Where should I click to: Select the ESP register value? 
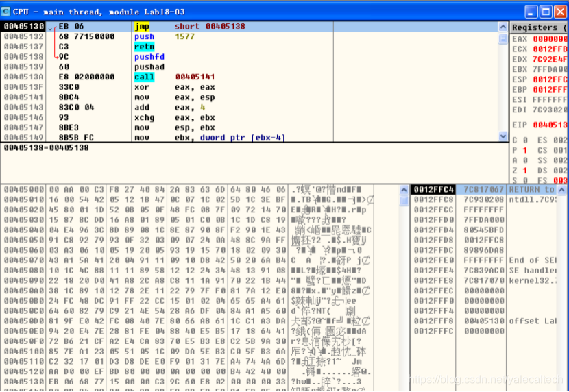(x=550, y=79)
